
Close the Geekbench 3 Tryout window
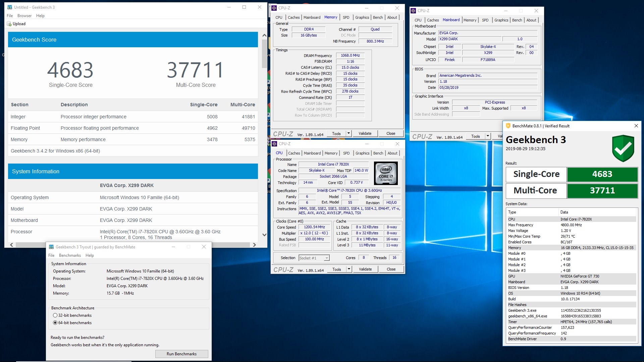pyautogui.click(x=204, y=247)
